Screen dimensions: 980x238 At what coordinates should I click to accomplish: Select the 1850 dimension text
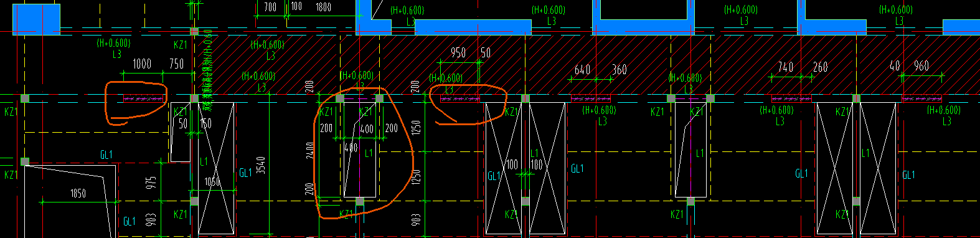78,194
